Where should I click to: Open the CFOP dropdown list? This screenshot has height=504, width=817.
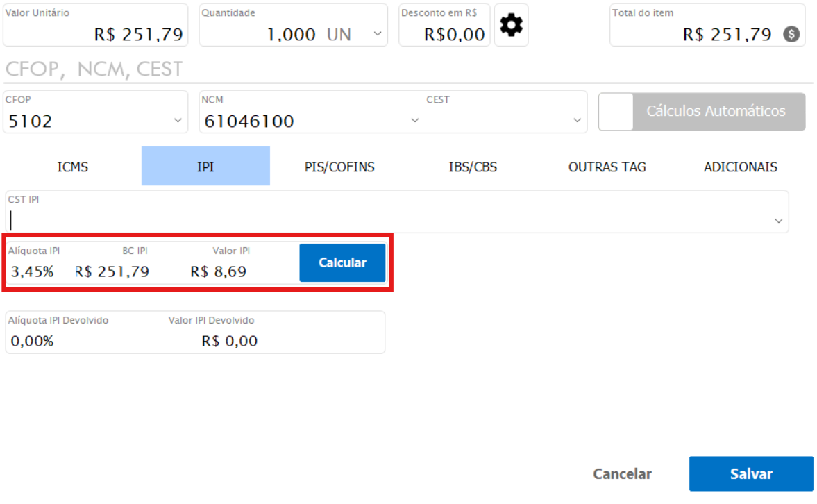point(178,121)
